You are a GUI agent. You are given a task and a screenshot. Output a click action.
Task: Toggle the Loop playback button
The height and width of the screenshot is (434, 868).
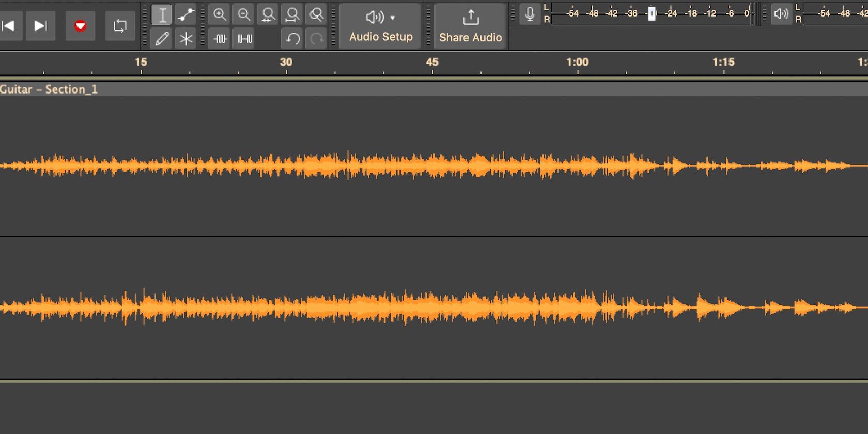[x=120, y=26]
